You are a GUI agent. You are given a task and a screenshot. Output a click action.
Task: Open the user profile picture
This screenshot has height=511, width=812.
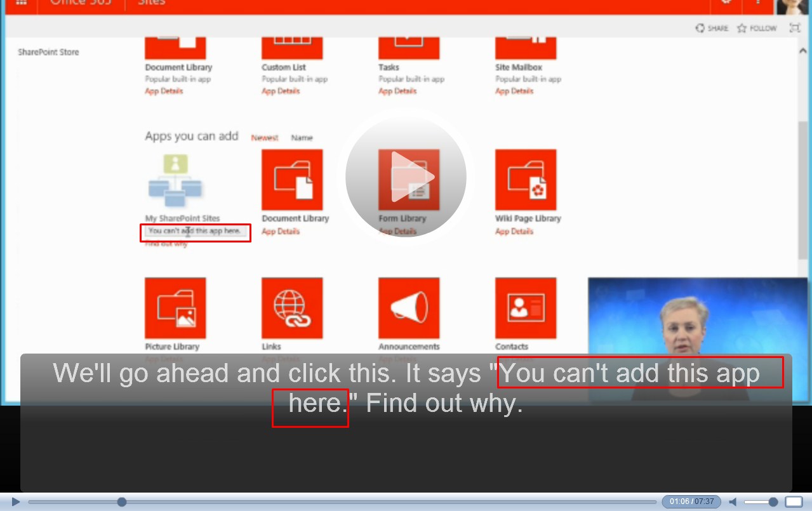coord(792,6)
